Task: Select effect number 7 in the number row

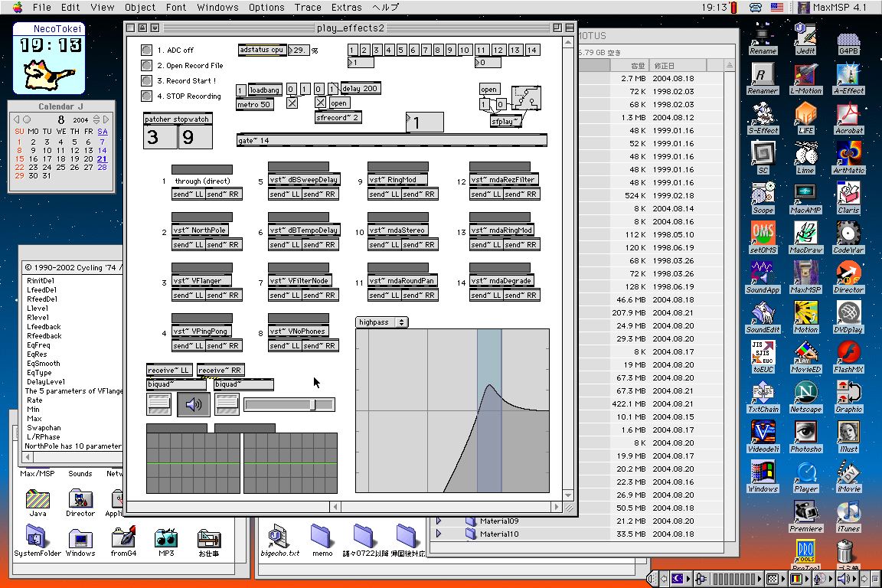Action: click(426, 51)
